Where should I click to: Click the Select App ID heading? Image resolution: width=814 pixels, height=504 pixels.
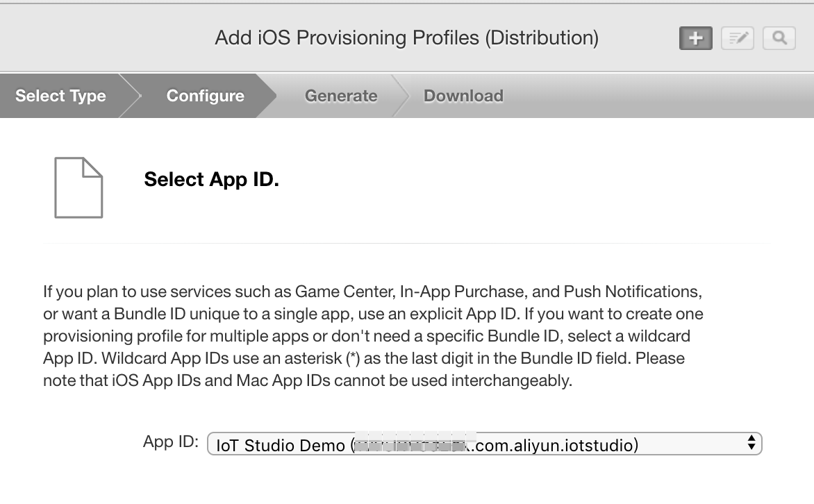tap(211, 180)
